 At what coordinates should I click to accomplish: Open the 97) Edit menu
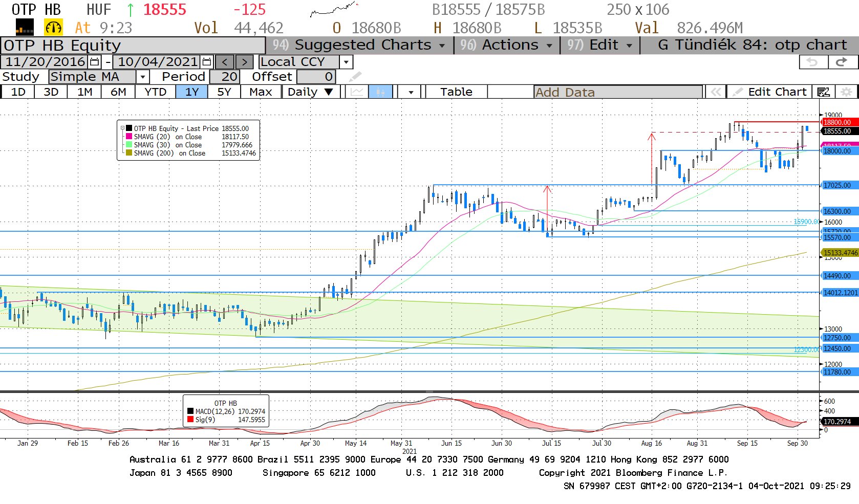[x=600, y=45]
